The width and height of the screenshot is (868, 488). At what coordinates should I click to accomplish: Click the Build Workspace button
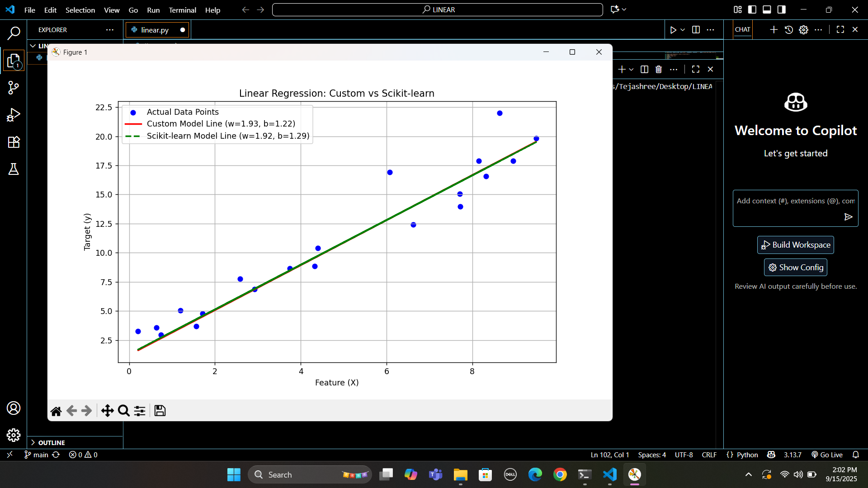(x=796, y=245)
